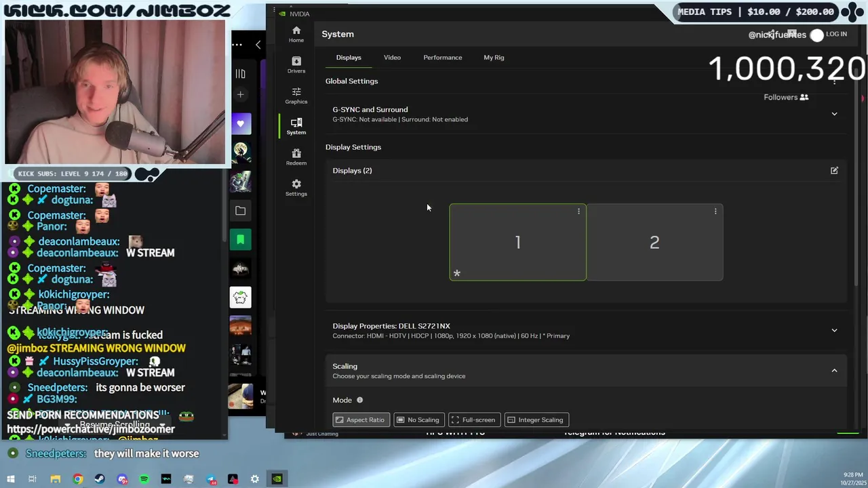Image resolution: width=868 pixels, height=488 pixels.
Task: Click the powerchat.live/jimbozoomer link
Action: [91, 430]
